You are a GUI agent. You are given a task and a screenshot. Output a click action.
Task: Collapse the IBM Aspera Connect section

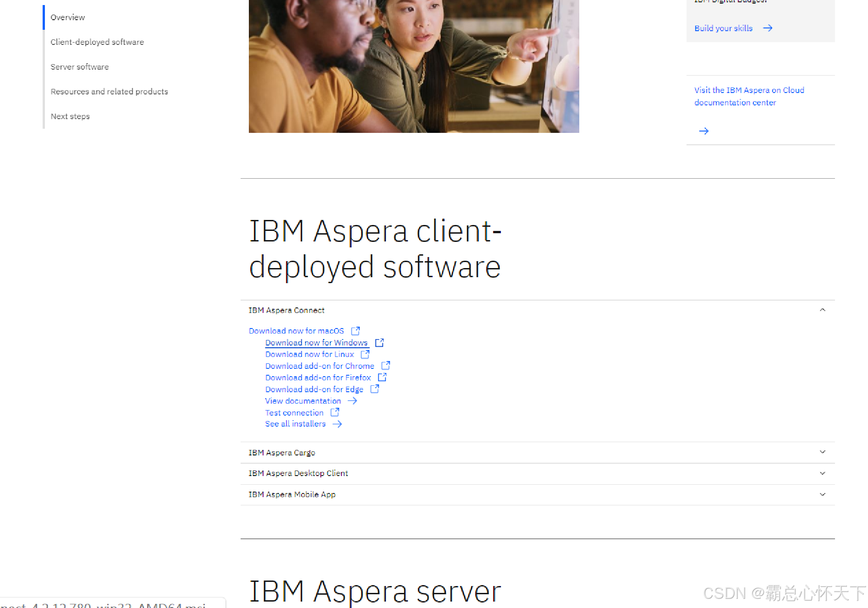pyautogui.click(x=538, y=310)
